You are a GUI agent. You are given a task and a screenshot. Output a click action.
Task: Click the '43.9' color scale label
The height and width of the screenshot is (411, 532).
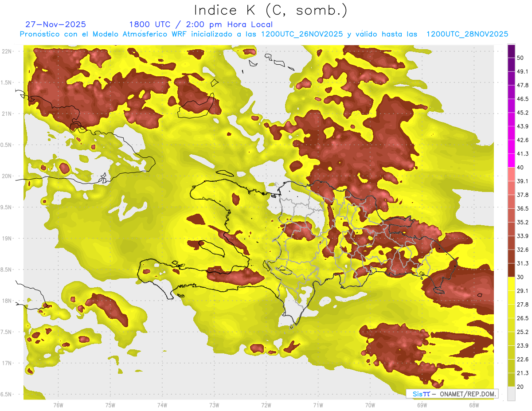point(523,126)
